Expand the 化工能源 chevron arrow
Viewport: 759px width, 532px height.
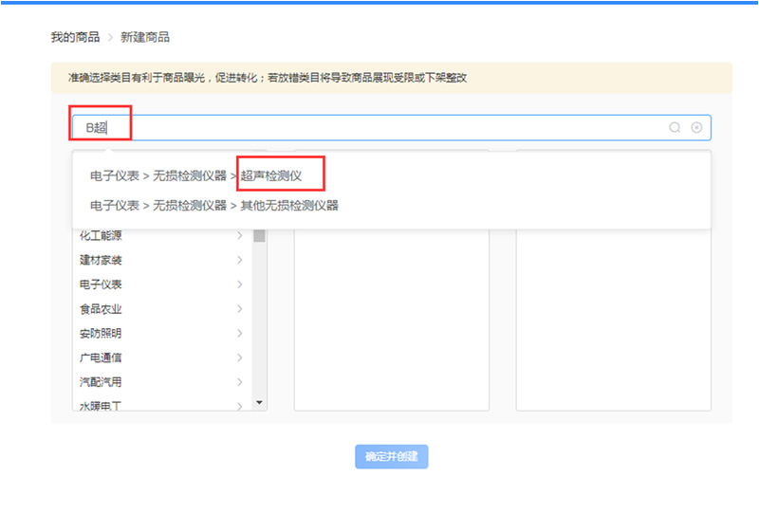(239, 235)
